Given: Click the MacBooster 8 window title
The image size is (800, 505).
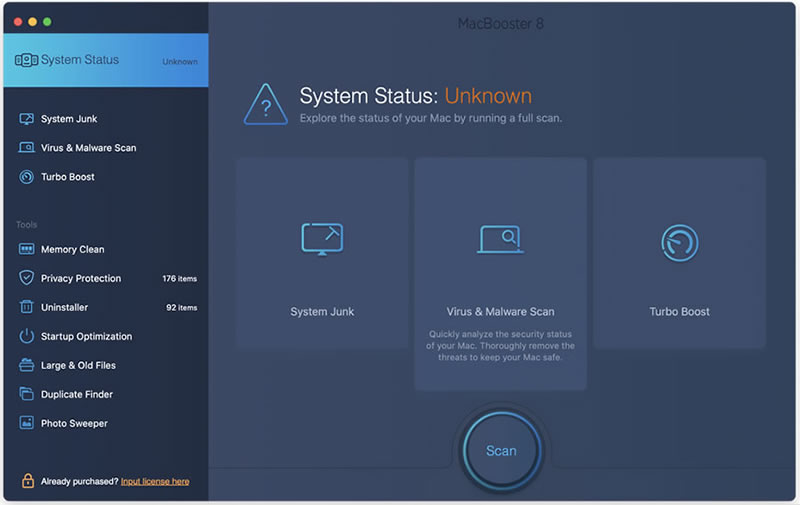Looking at the screenshot, I should point(501,23).
